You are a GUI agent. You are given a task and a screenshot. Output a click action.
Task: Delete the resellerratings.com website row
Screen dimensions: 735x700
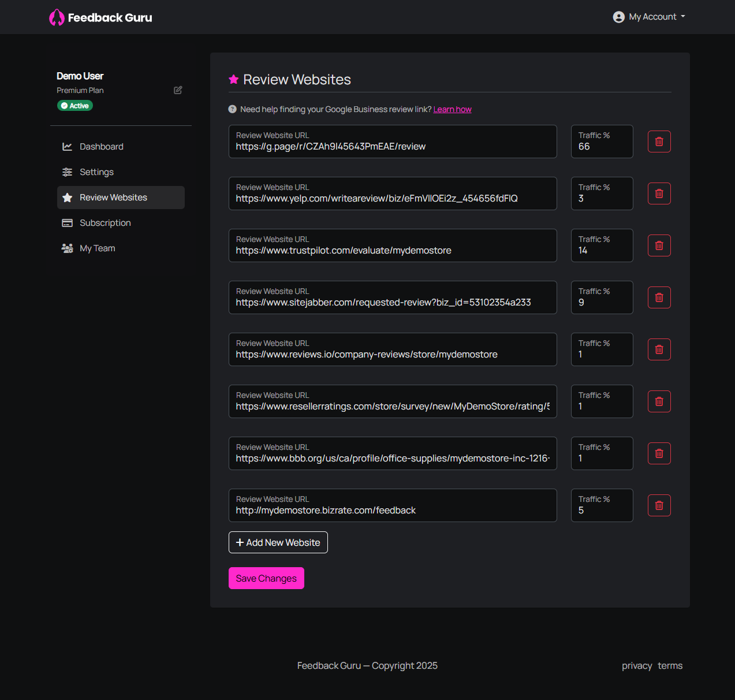coord(659,401)
